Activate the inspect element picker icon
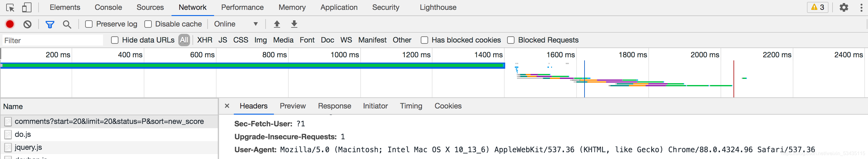This screenshot has height=159, width=868. pos(10,7)
